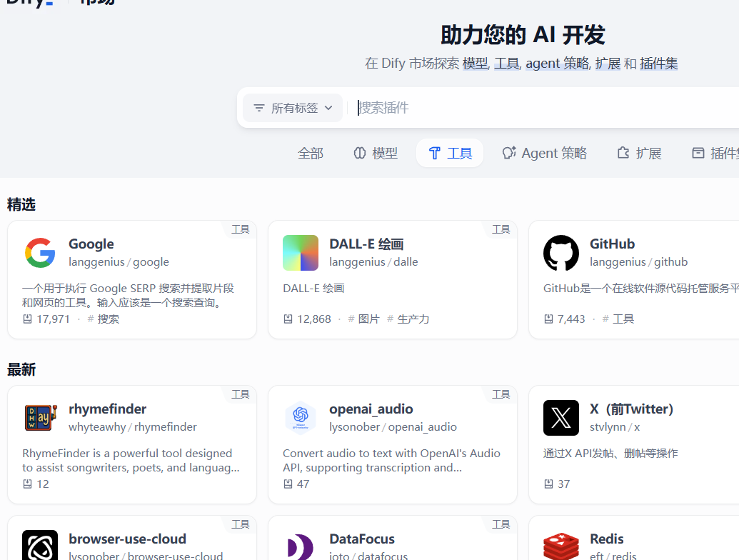Click the openai_audio plugin icon
The image size is (739, 560).
(x=301, y=418)
